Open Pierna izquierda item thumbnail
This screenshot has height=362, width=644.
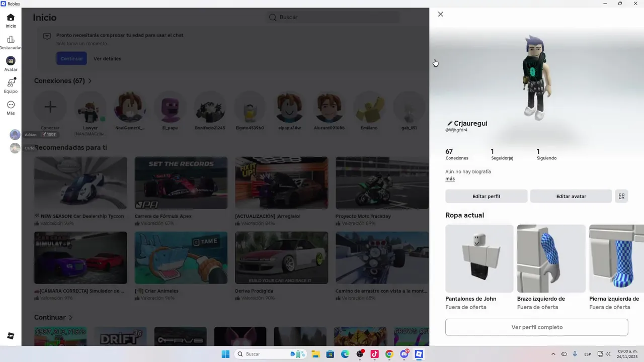[x=617, y=258]
